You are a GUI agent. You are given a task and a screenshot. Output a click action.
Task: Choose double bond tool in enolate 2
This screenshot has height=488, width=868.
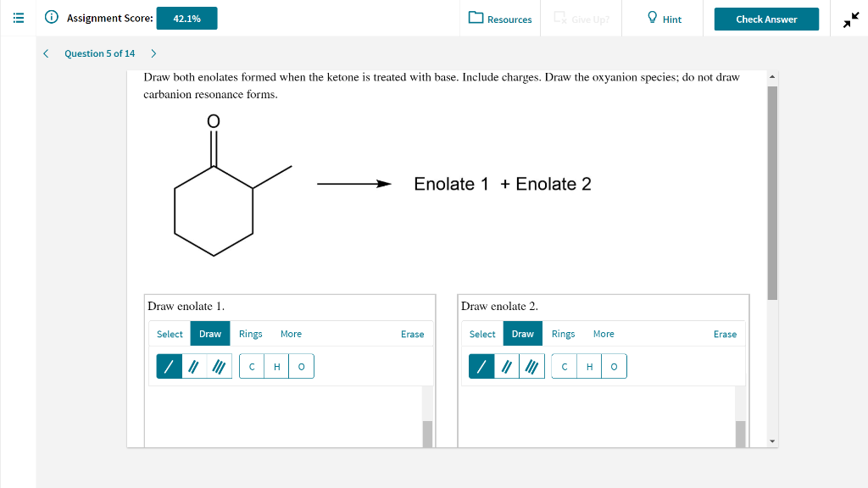tap(507, 366)
